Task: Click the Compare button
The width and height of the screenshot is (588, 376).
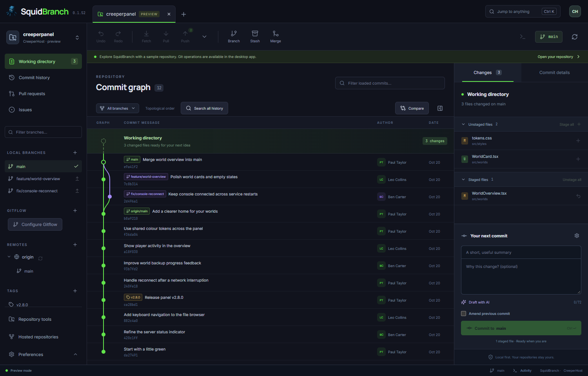Action: tap(412, 108)
